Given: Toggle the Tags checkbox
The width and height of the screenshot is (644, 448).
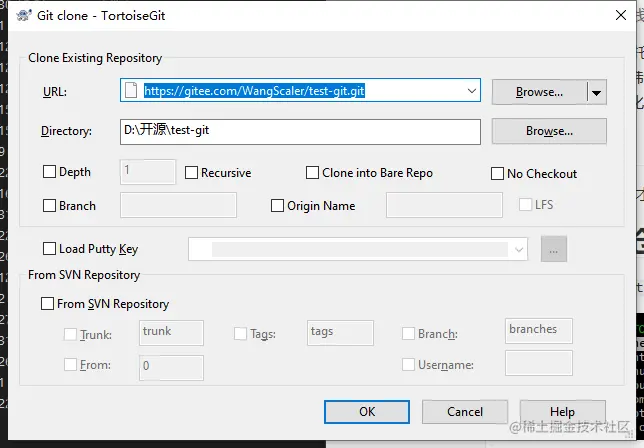Looking at the screenshot, I should [x=240, y=333].
